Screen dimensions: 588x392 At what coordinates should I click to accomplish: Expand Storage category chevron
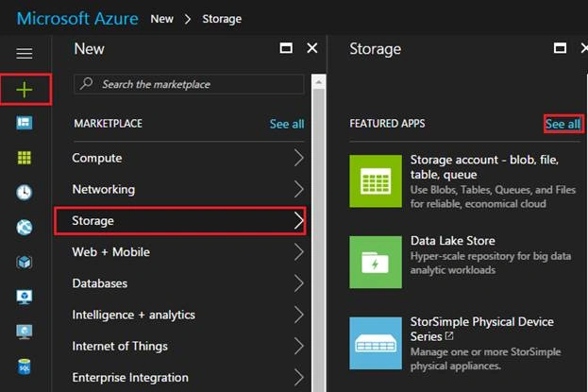point(299,221)
